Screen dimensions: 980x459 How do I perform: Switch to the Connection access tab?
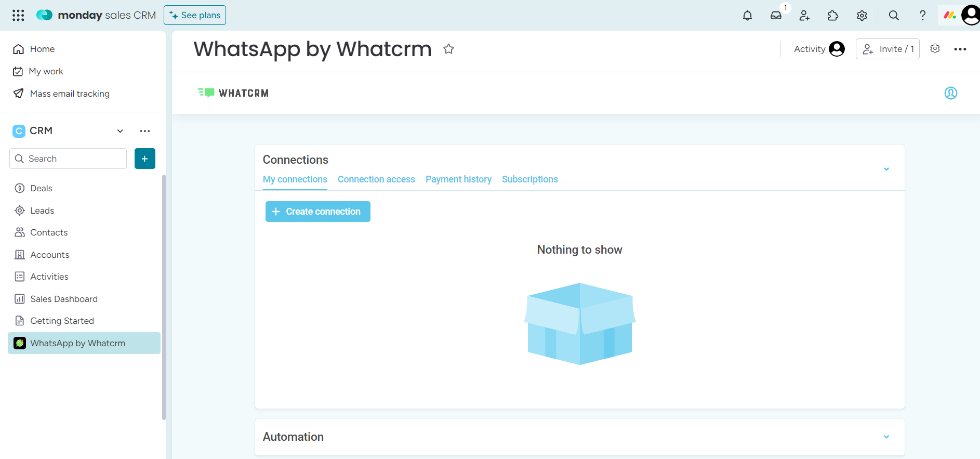(376, 179)
